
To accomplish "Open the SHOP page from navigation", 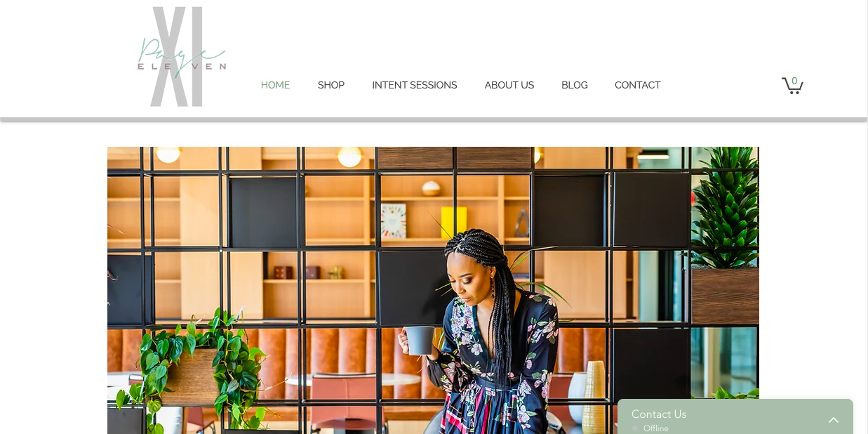I will point(331,85).
